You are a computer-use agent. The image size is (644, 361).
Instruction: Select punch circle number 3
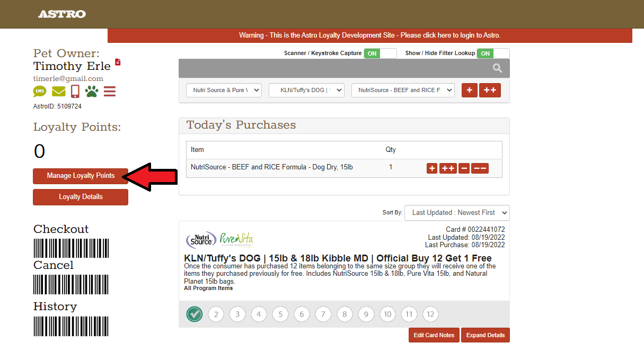click(237, 314)
